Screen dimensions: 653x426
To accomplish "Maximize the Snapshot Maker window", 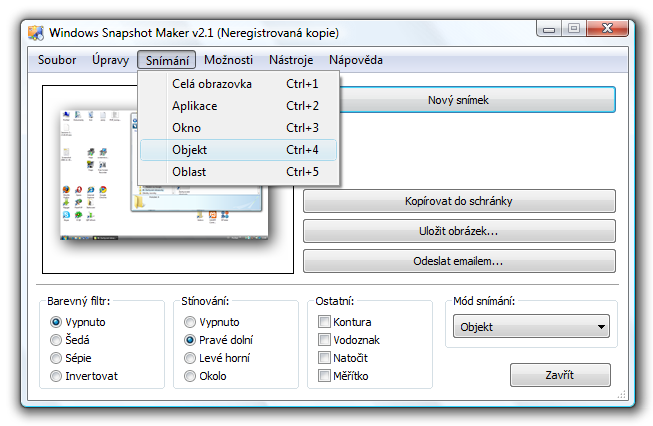I will [574, 29].
